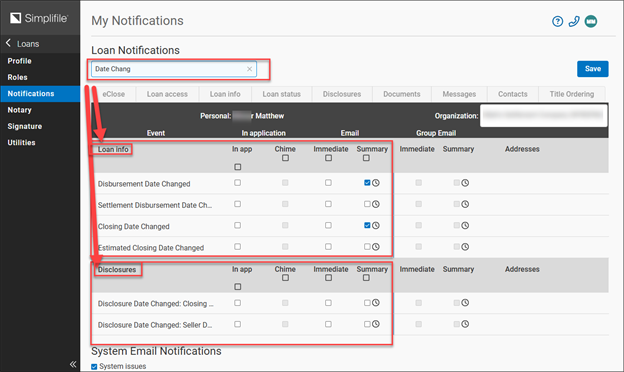
Task: Click 'Closing Date Changed' event text
Action: pyautogui.click(x=134, y=226)
